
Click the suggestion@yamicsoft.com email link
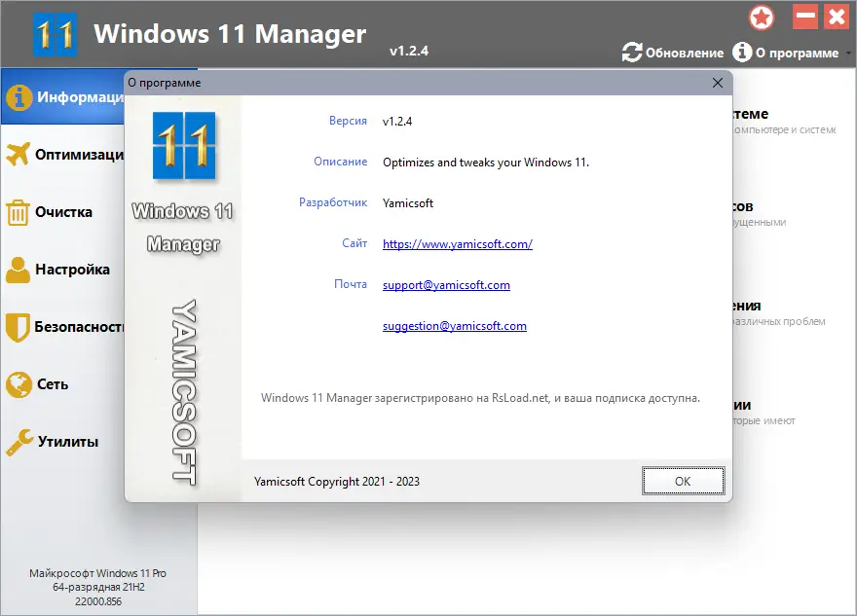(455, 326)
